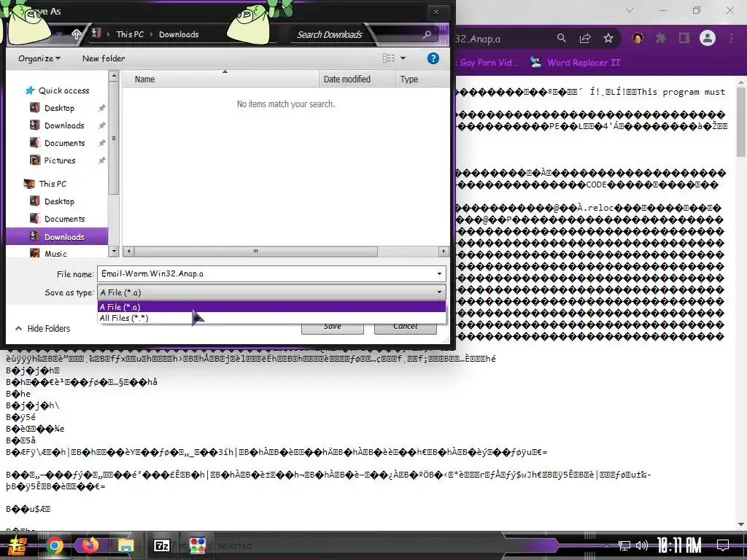
Task: Click New folder button
Action: 104,58
